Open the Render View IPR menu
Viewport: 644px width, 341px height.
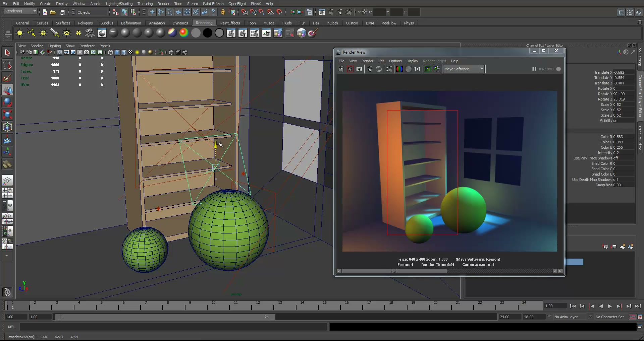click(381, 61)
